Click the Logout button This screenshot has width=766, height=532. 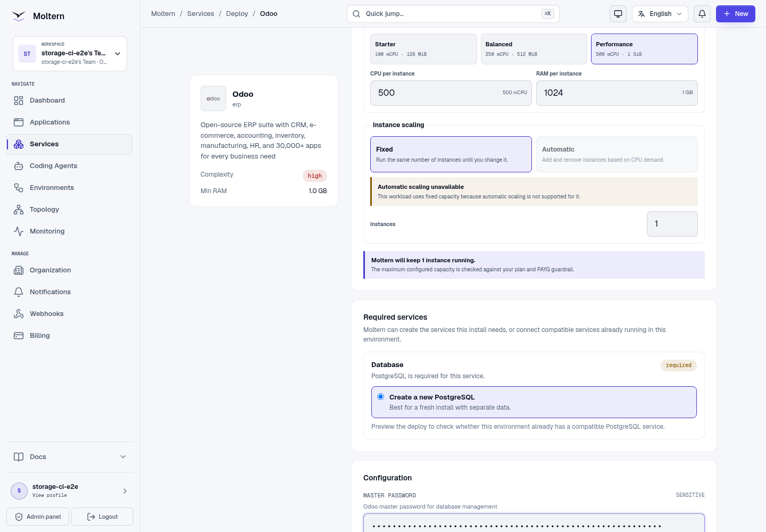tap(102, 517)
